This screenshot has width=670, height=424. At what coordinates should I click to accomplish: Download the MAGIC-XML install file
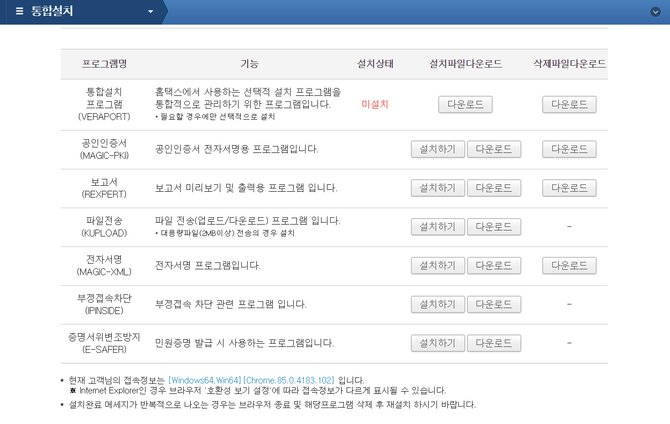pos(493,266)
